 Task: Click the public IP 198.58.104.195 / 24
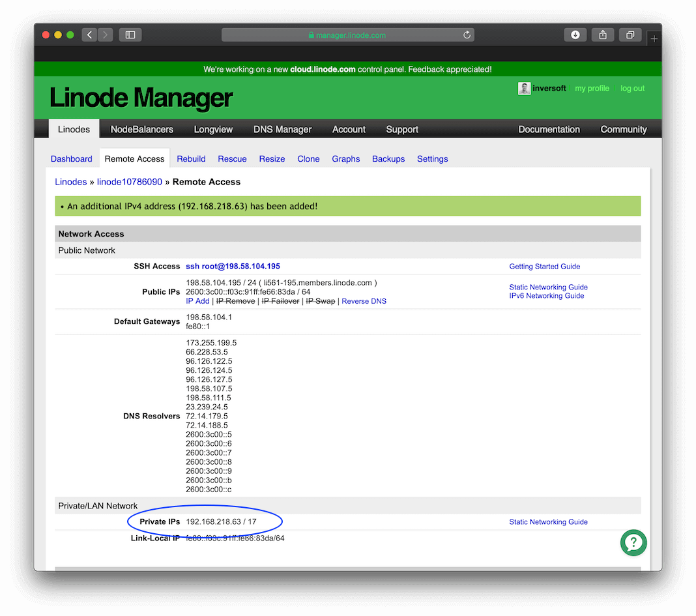tap(221, 283)
